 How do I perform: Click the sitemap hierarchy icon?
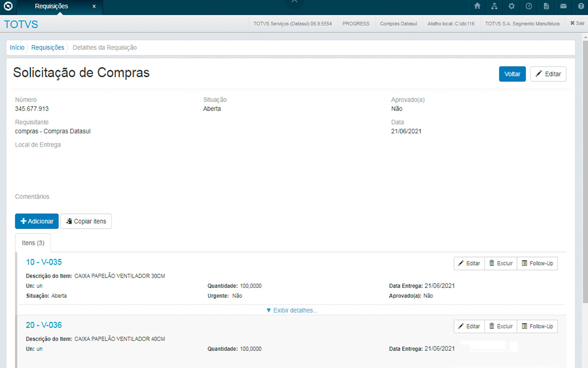coord(494,6)
